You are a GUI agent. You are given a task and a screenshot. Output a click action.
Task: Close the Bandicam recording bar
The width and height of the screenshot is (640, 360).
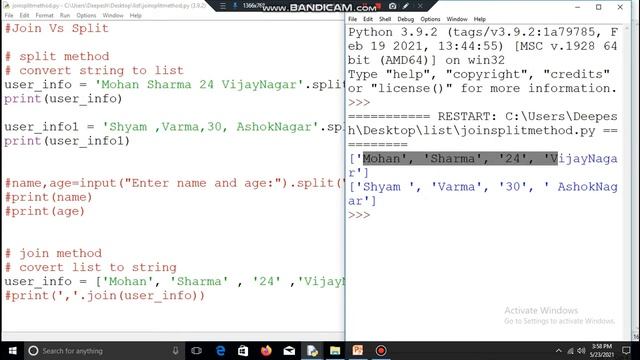click(x=420, y=6)
